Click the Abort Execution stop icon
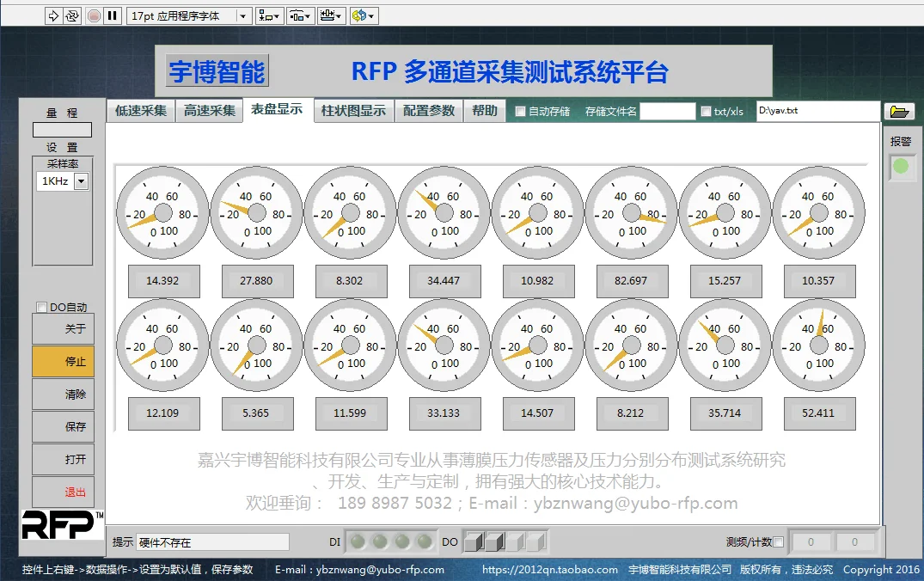 [94, 16]
